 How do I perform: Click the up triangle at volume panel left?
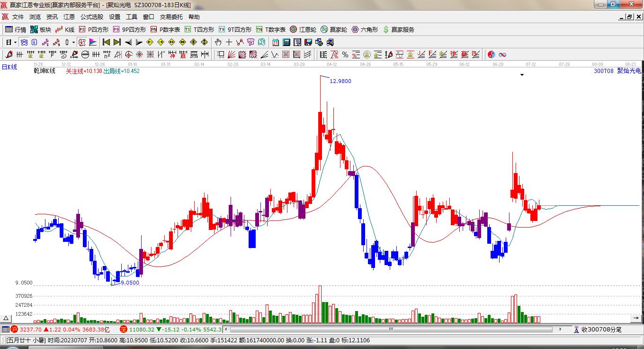click(x=6, y=318)
